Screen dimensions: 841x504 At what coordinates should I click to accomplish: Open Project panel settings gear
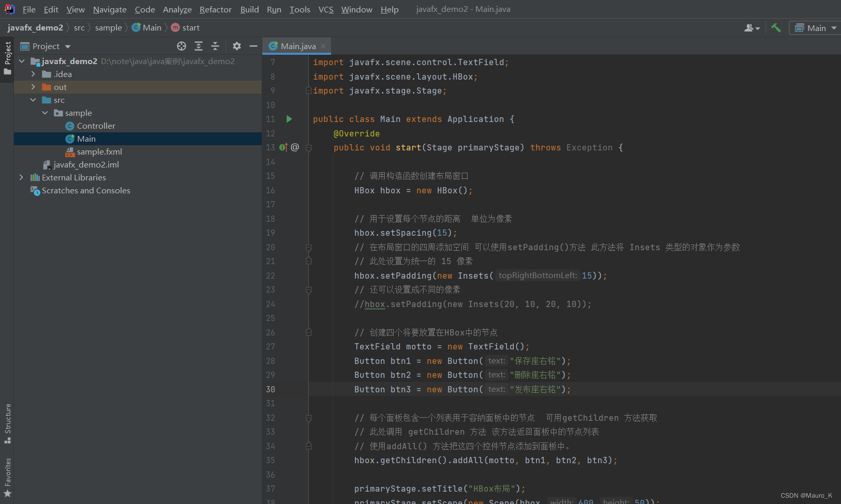[237, 46]
